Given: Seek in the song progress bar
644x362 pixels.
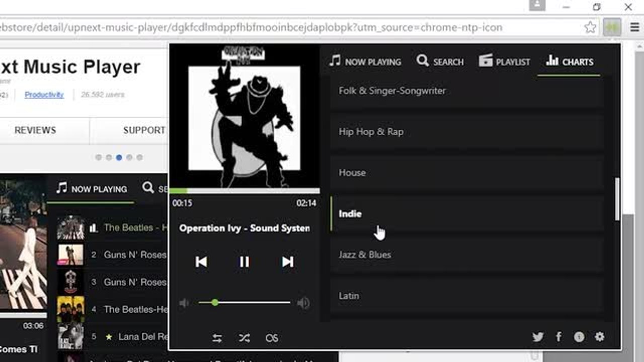Looking at the screenshot, I should point(244,191).
